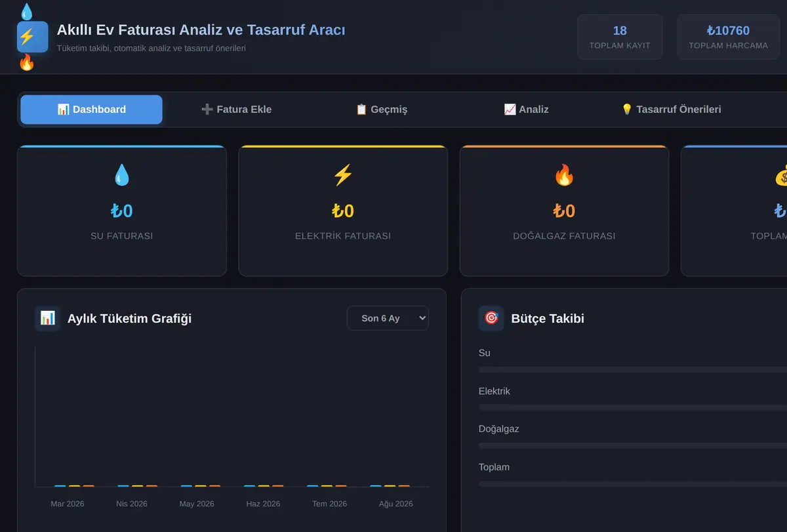Click the Ağu 2026 chart axis label
The image size is (787, 532).
396,504
